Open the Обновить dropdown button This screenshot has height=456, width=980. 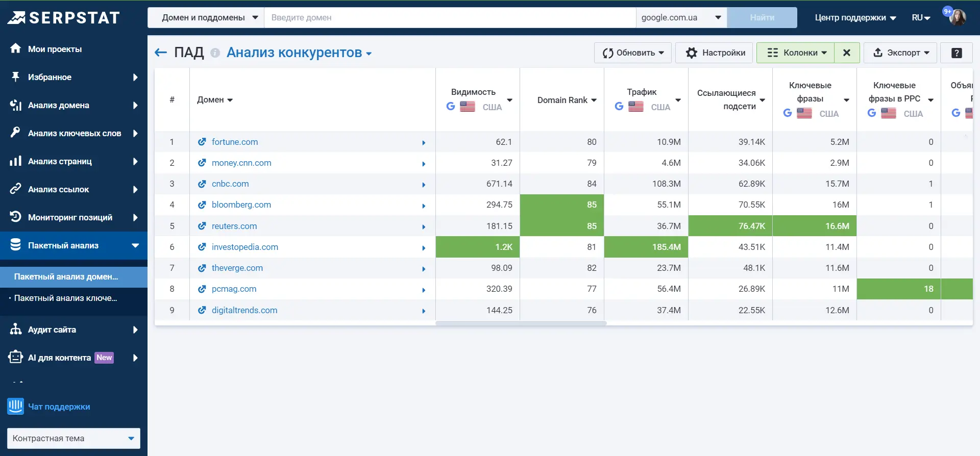[x=633, y=53]
